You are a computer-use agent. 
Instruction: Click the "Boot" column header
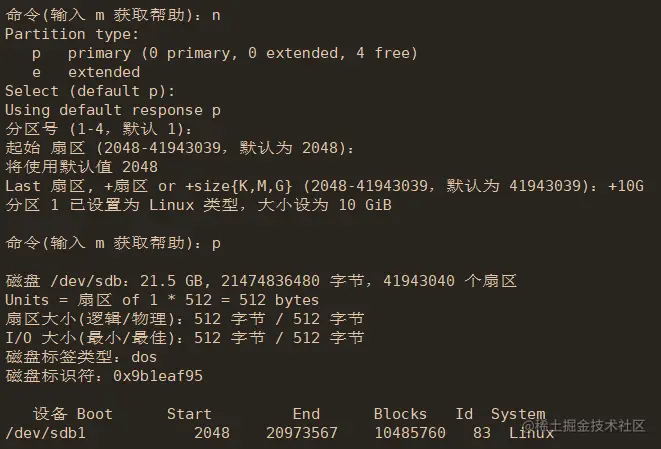95,414
